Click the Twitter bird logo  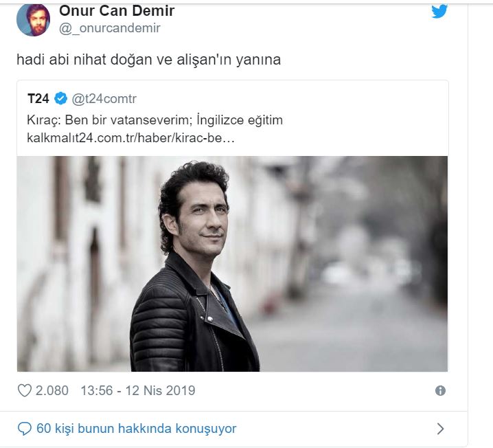439,12
